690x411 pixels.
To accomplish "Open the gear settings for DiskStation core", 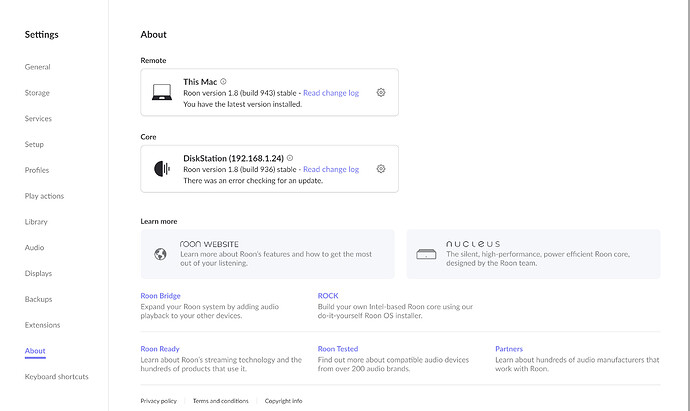I will click(x=381, y=169).
